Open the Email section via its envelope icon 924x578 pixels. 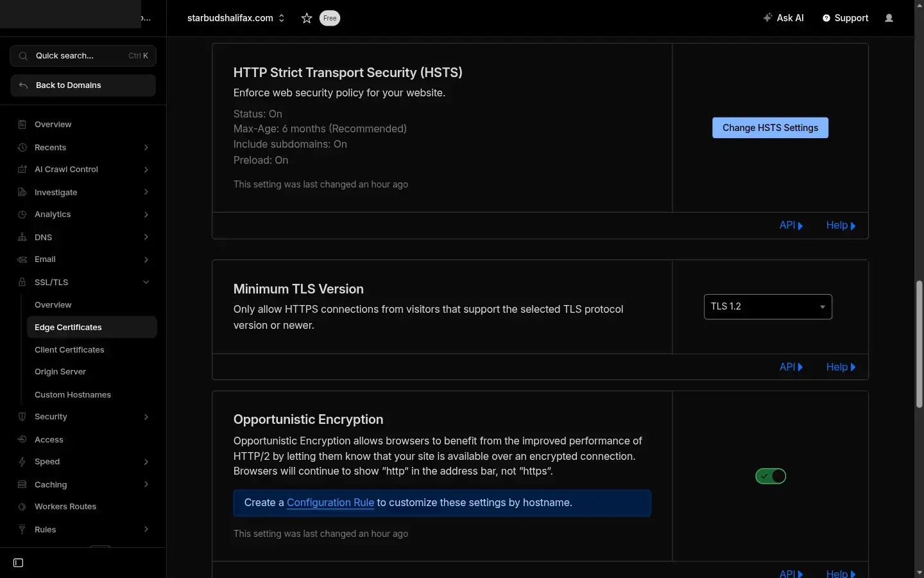point(21,259)
